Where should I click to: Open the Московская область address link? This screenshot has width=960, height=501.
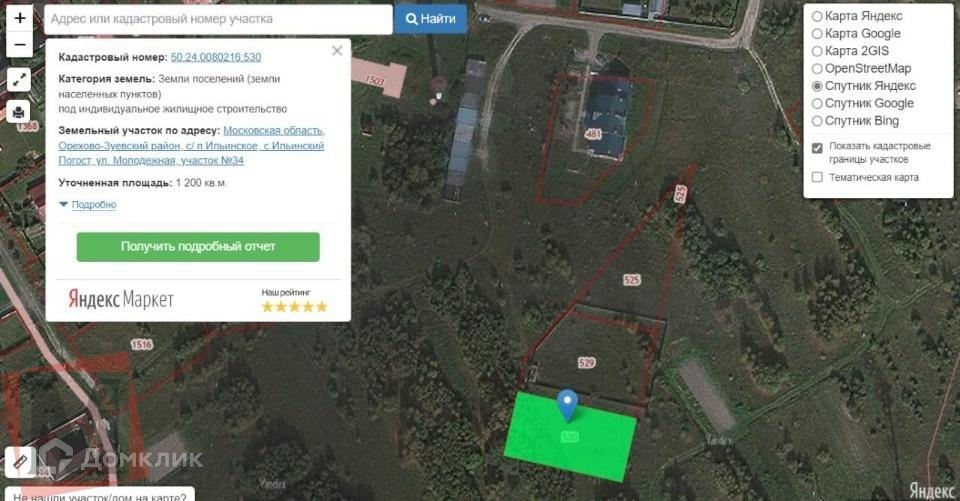pos(274,130)
